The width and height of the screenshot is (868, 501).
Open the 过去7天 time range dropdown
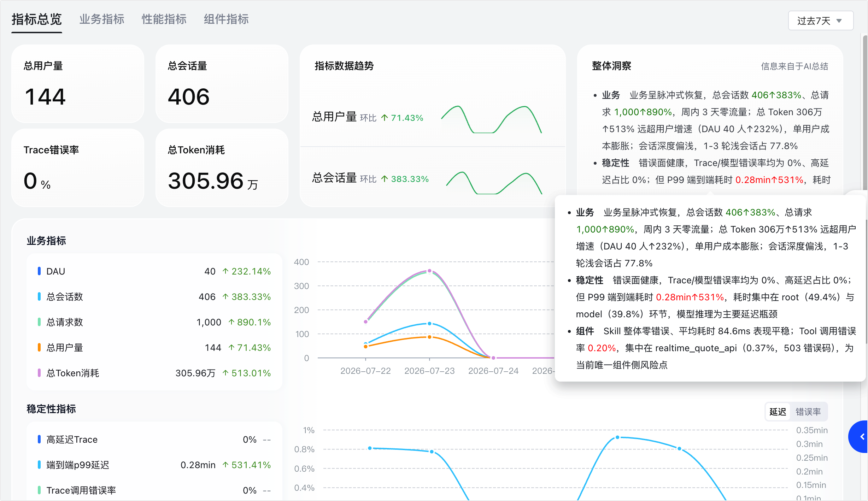point(821,20)
